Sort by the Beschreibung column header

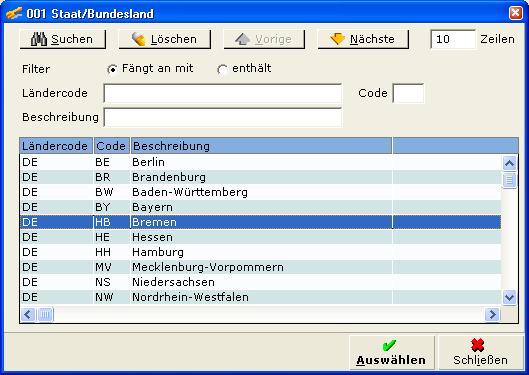click(x=261, y=146)
